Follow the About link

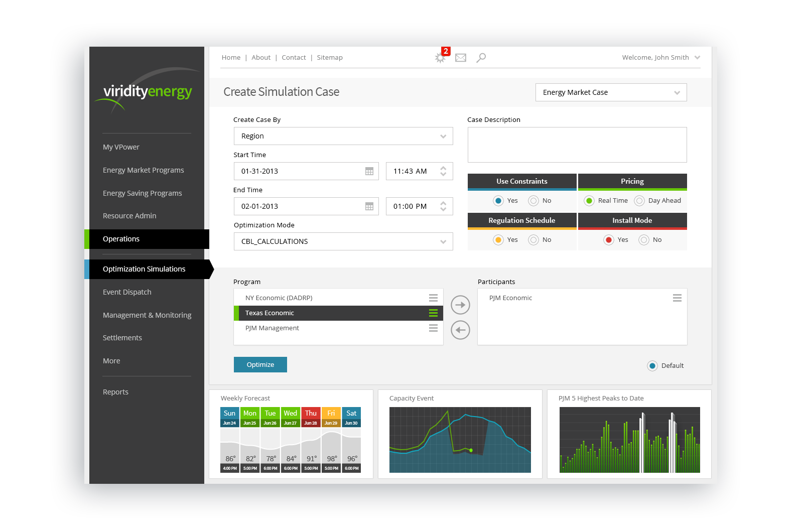pos(261,58)
